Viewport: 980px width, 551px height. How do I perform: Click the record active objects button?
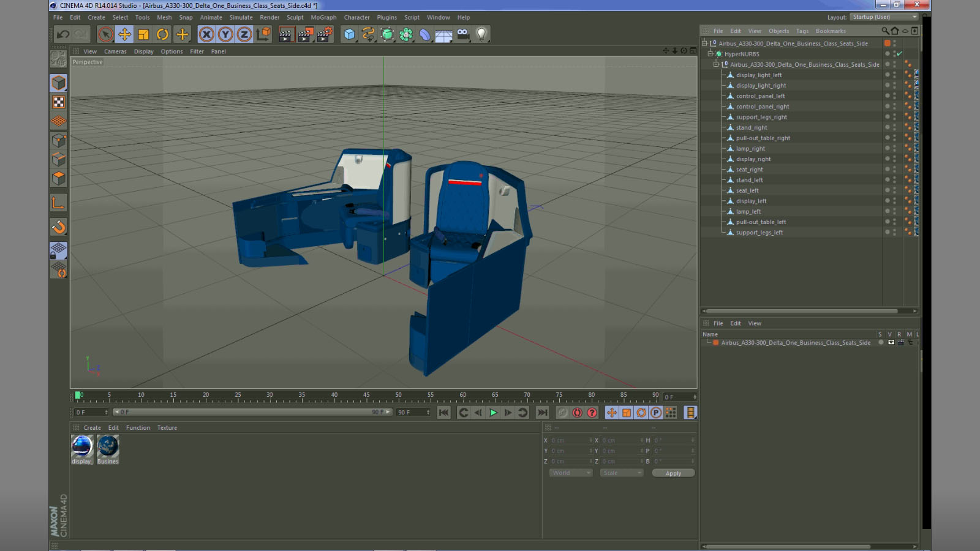(562, 413)
